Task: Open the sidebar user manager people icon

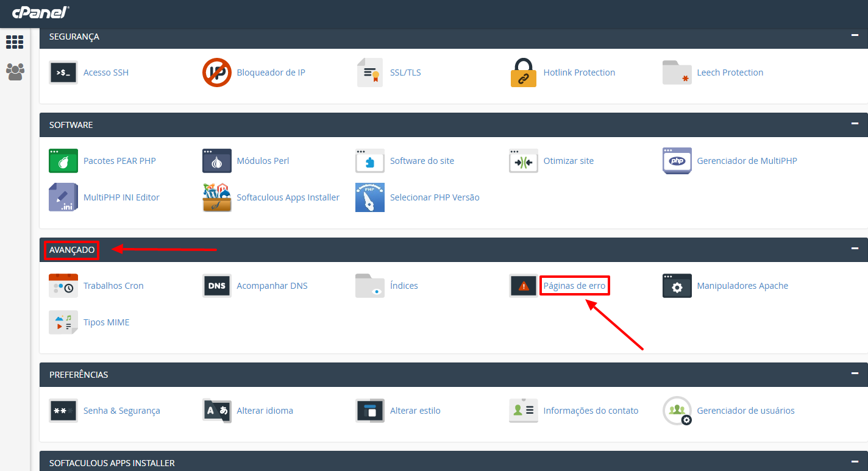Action: pos(15,72)
